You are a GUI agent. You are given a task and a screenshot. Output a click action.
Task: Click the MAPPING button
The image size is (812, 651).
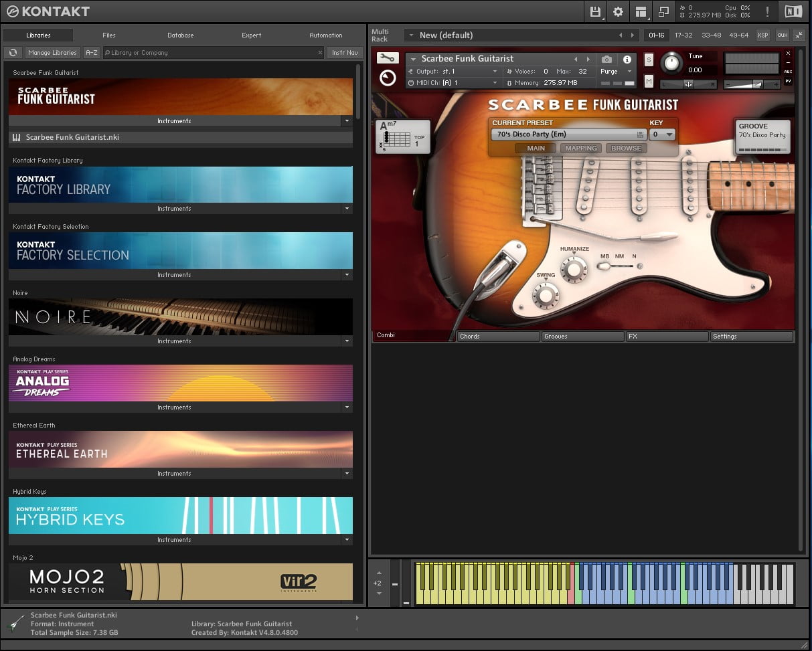click(x=580, y=149)
